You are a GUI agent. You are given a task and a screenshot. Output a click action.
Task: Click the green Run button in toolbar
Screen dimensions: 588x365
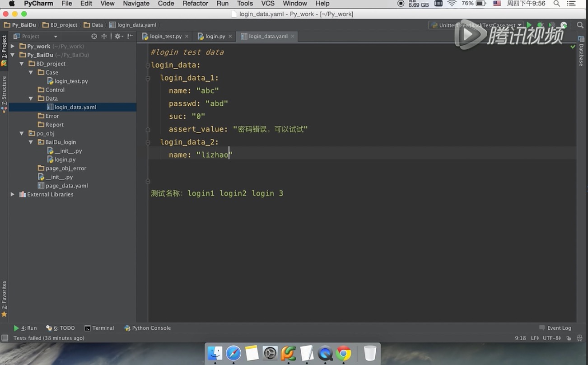(x=529, y=25)
